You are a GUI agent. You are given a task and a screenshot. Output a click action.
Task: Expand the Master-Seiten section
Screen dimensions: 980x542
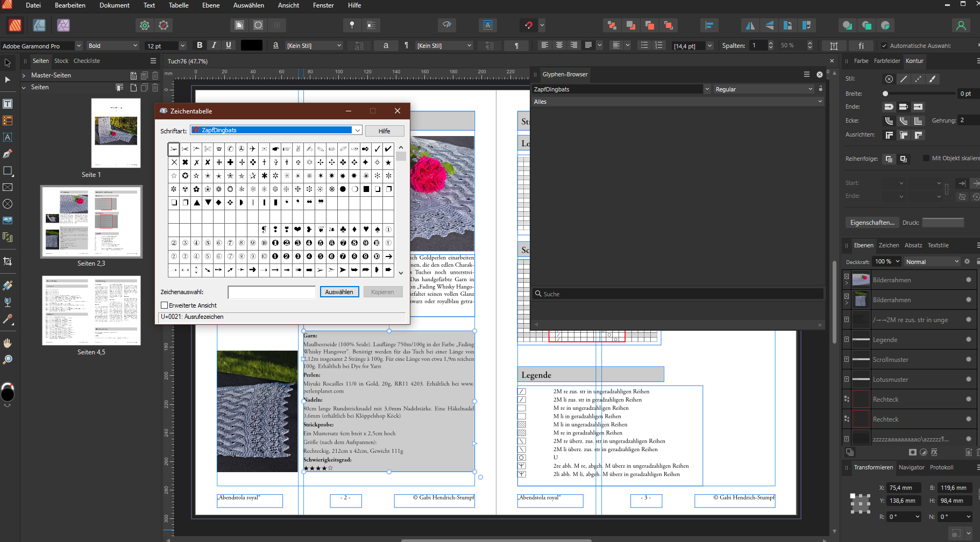24,75
